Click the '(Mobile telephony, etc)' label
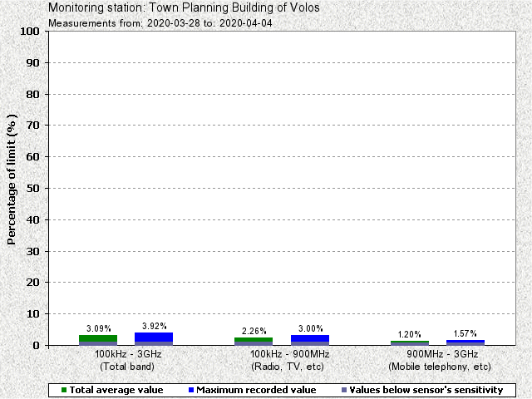The image size is (532, 399). [x=440, y=367]
